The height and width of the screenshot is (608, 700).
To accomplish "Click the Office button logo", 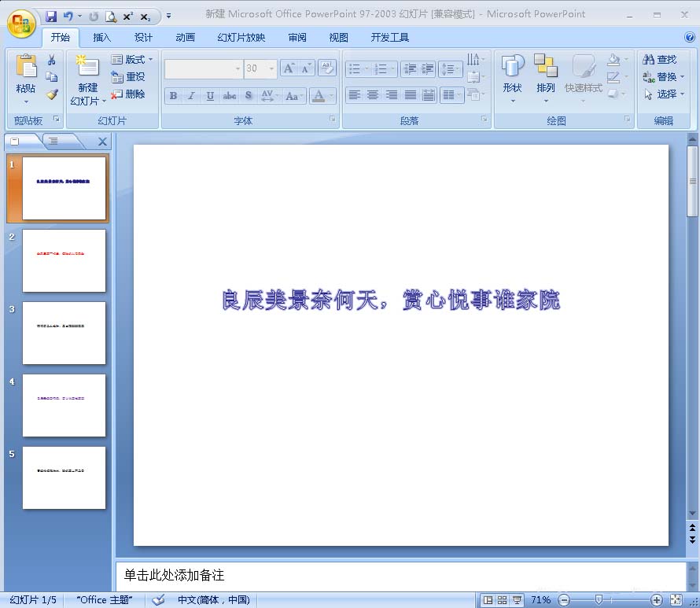I will (21, 21).
